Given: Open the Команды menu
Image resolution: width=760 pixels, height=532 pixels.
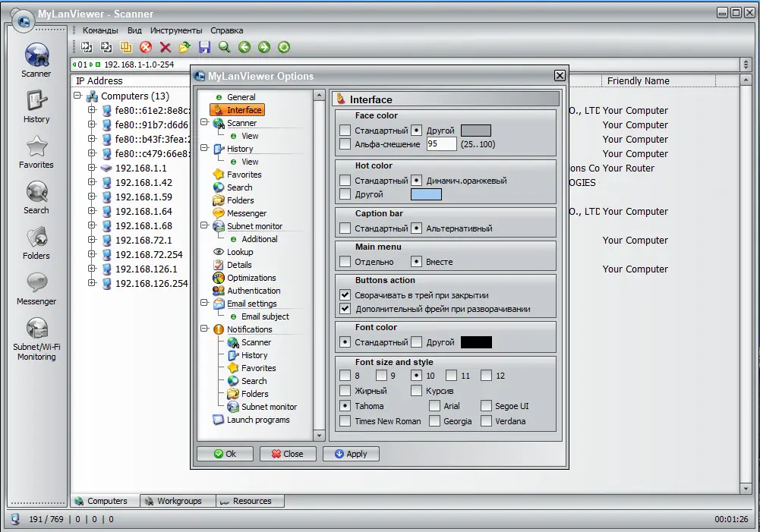Looking at the screenshot, I should click(100, 30).
